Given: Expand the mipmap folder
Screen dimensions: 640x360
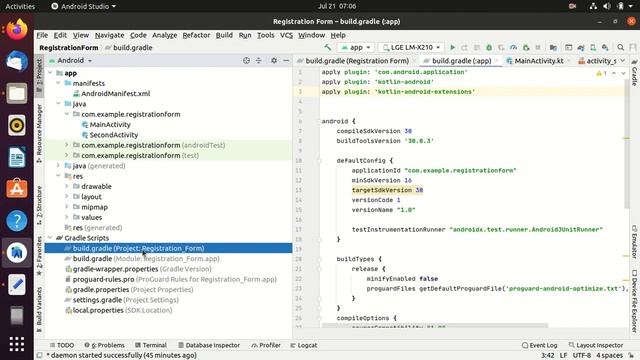Looking at the screenshot, I should [x=67, y=207].
